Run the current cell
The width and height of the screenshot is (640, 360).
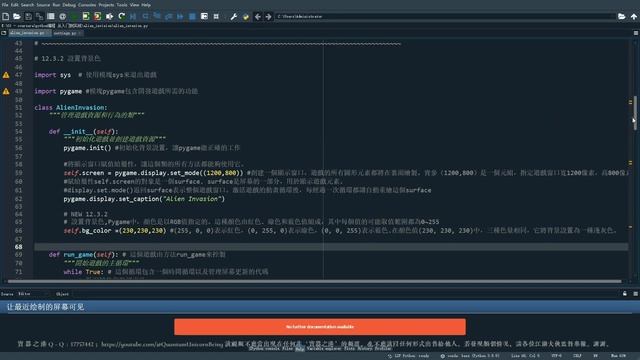point(86,16)
